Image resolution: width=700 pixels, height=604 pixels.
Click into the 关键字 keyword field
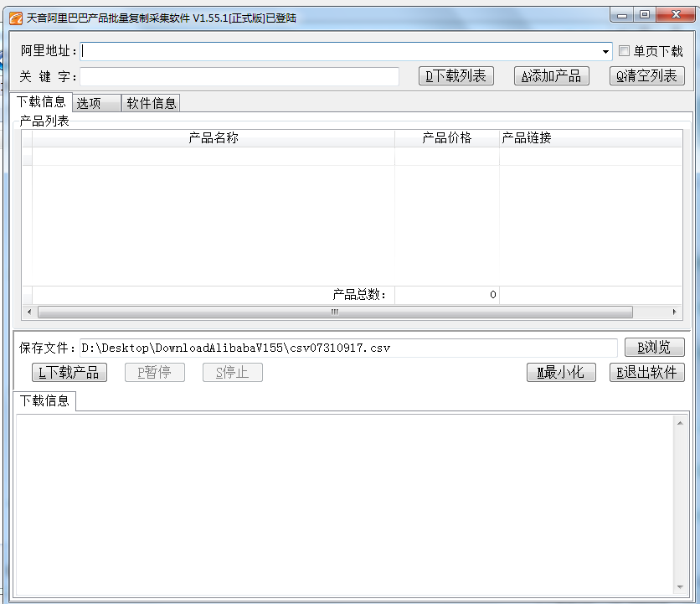tap(239, 77)
